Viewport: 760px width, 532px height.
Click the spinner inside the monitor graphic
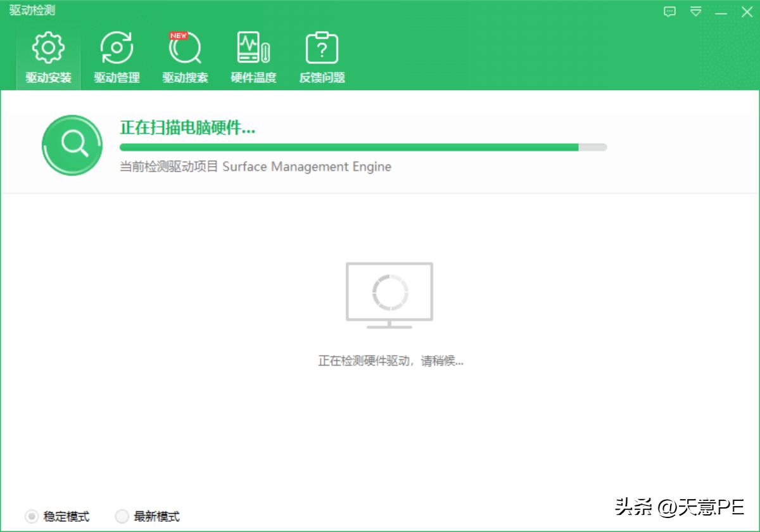(389, 291)
